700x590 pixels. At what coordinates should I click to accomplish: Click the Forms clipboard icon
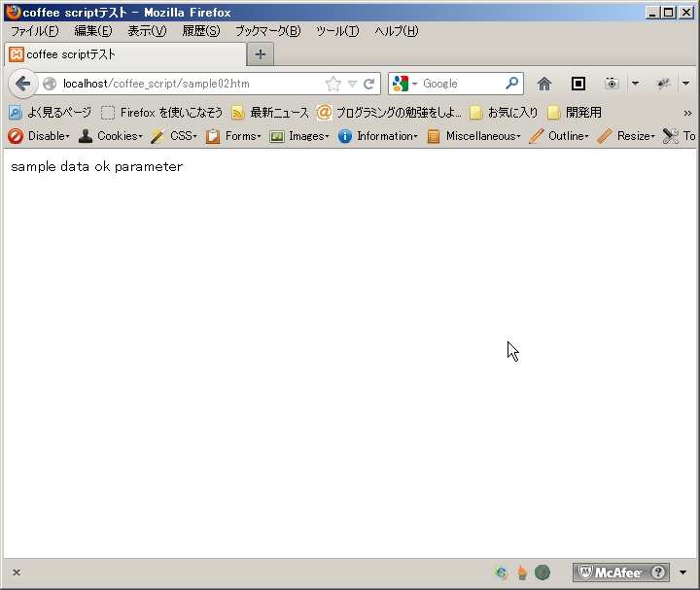(213, 136)
